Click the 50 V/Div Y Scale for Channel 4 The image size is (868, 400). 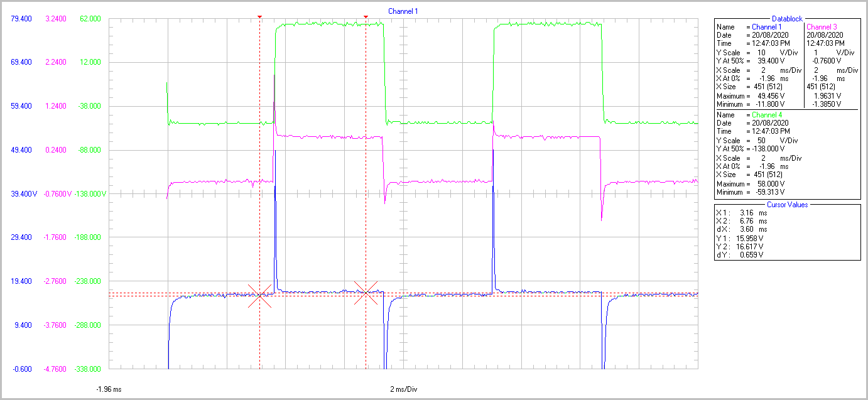pyautogui.click(x=778, y=140)
